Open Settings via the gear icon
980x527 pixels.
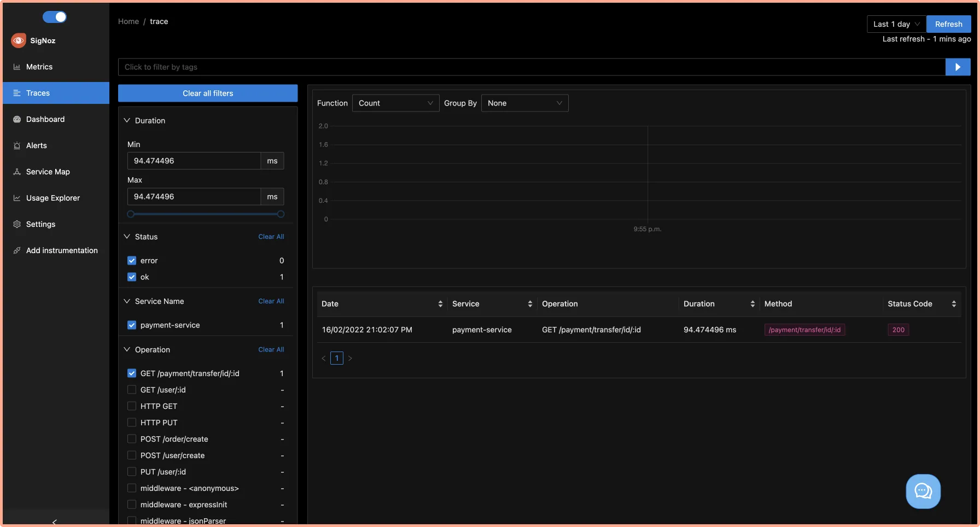tap(17, 224)
